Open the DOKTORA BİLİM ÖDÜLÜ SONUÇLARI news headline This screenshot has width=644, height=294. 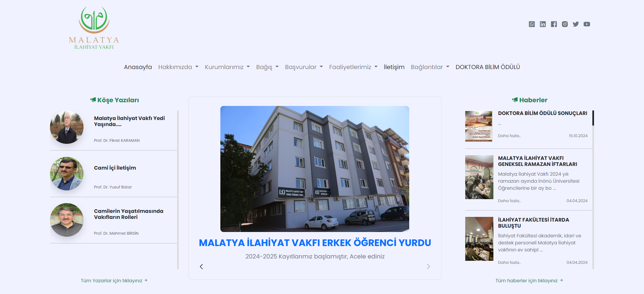tap(542, 113)
